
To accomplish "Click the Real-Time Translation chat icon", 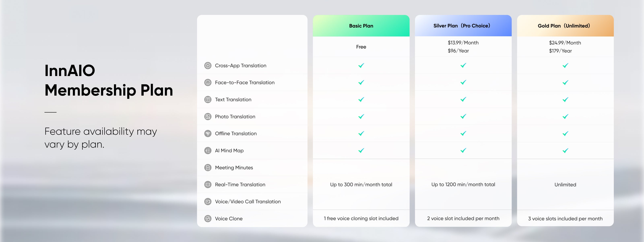I will (x=208, y=185).
